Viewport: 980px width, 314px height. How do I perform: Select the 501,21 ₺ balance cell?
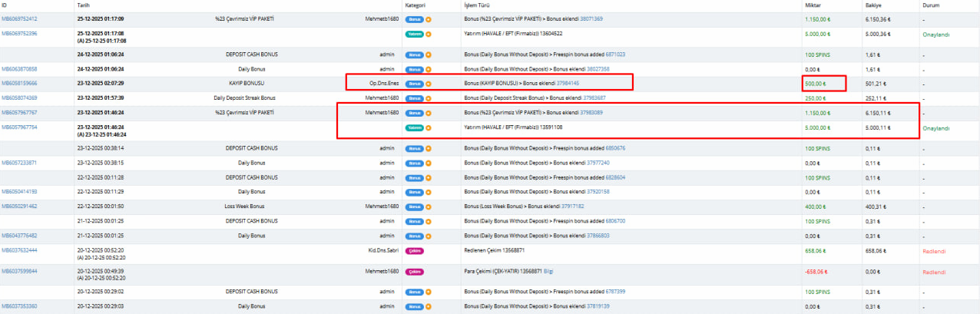coord(876,83)
